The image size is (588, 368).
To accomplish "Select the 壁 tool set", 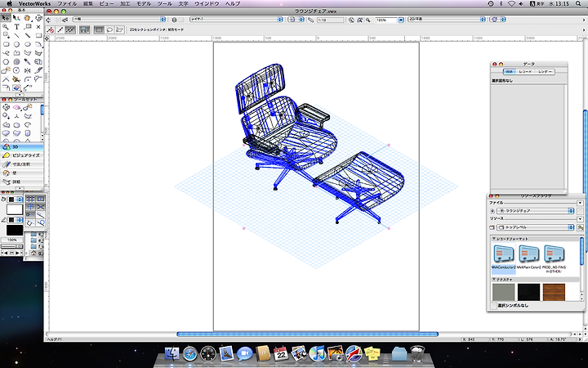I will point(22,173).
